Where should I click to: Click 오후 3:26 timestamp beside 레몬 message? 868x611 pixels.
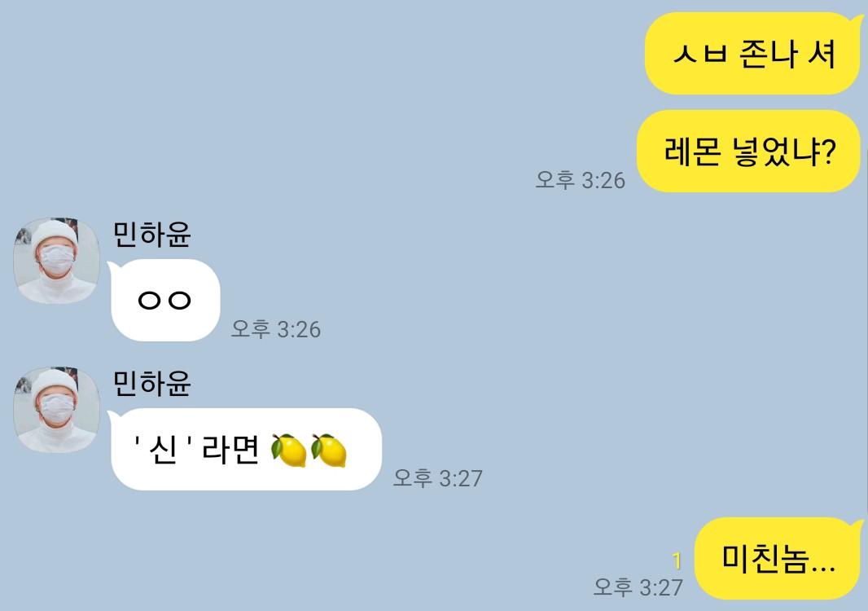click(x=580, y=180)
